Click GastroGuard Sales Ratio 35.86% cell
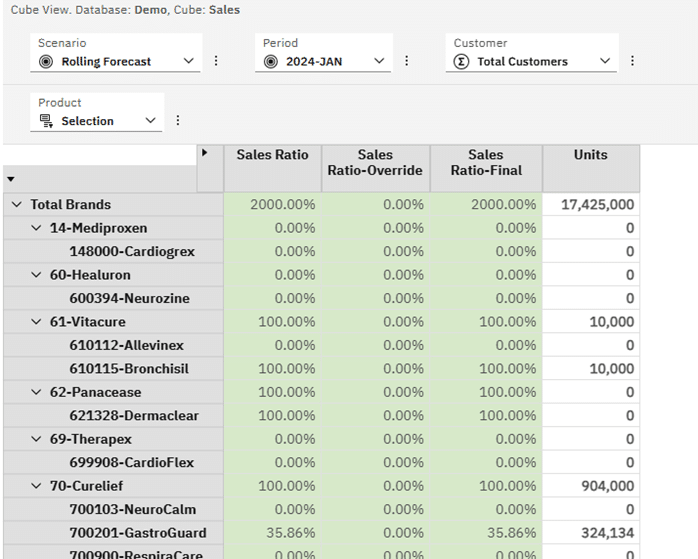Viewport: 698px width, 559px height. click(272, 533)
